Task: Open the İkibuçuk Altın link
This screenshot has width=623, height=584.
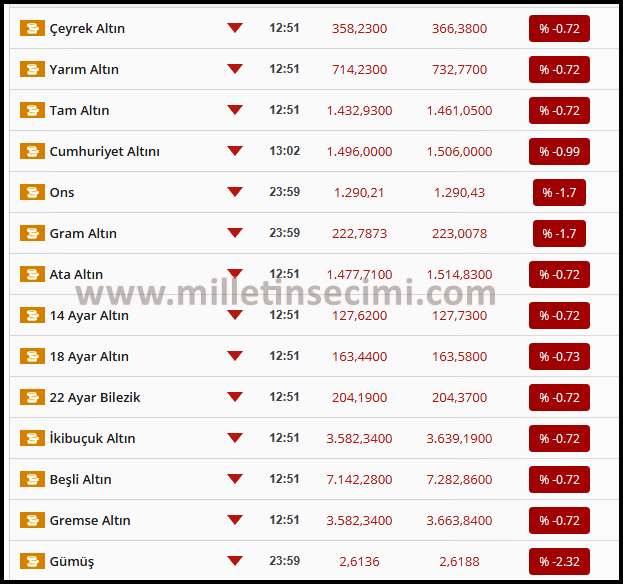Action: 92,438
